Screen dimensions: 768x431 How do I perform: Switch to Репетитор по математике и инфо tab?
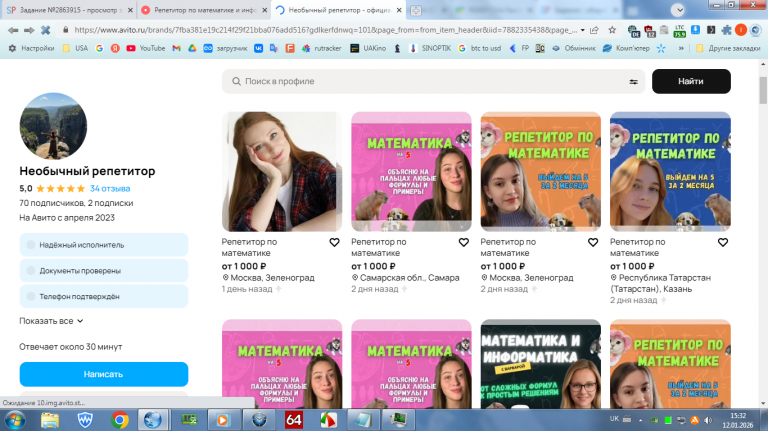coord(205,10)
